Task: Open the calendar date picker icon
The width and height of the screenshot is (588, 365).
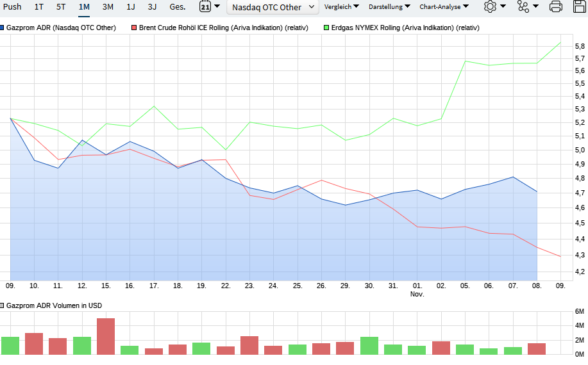Action: tap(205, 6)
